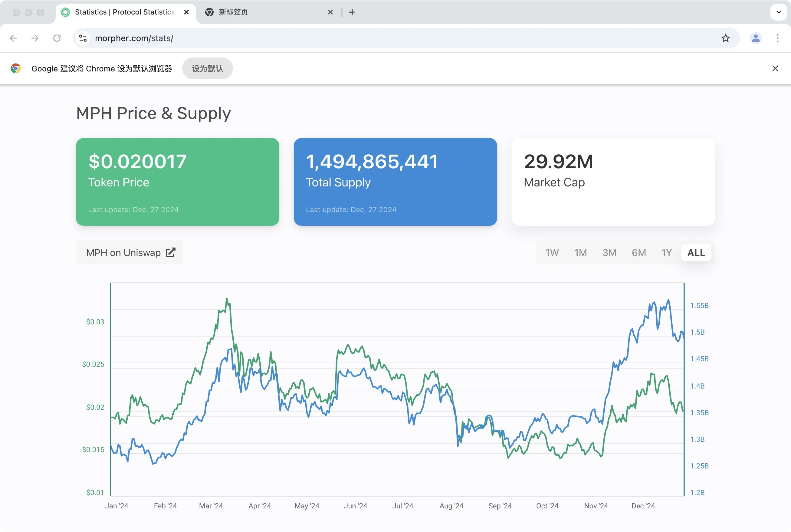
Task: Click the May '24 x-axis label
Action: coord(307,506)
